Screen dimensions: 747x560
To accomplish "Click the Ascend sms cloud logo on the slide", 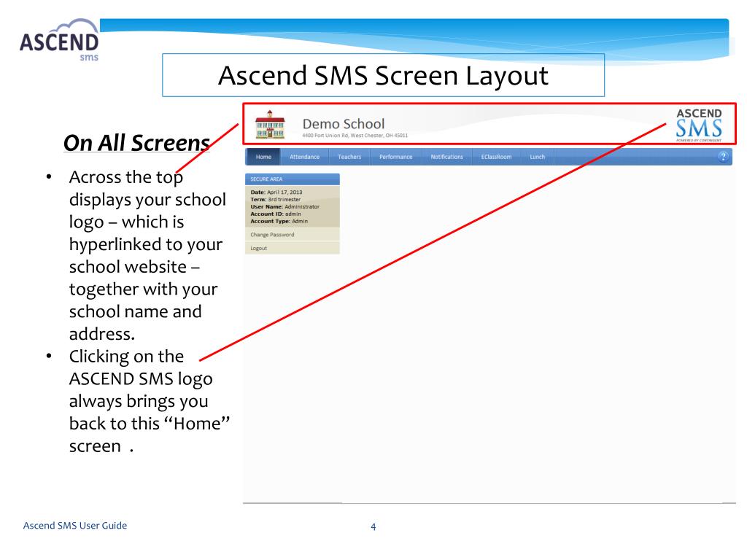I will [x=60, y=41].
